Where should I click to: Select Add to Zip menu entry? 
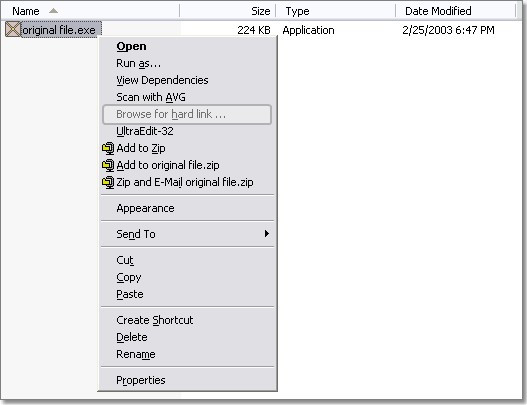click(187, 148)
